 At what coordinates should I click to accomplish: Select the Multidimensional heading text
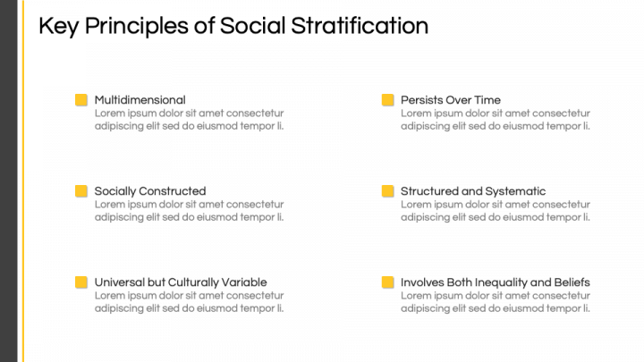coord(140,100)
